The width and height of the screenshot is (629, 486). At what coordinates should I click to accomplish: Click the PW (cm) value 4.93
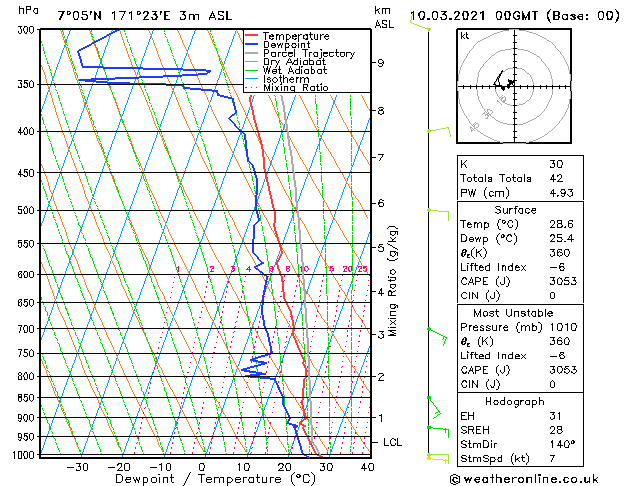562,193
